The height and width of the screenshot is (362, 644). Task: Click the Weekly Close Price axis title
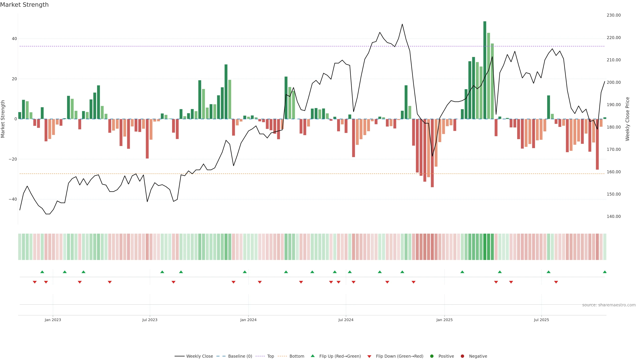(x=628, y=119)
